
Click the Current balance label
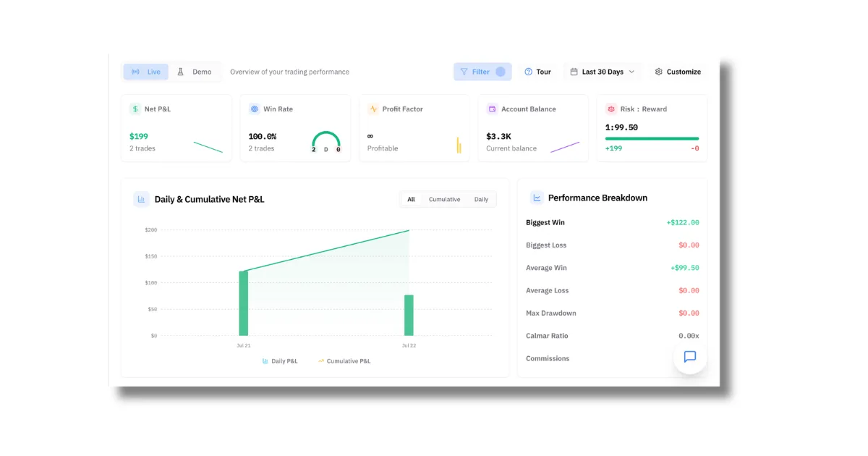click(x=511, y=148)
